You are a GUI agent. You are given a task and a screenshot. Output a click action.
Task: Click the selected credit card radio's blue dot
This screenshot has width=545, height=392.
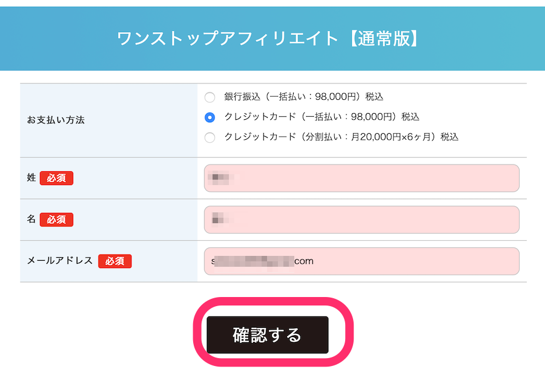(x=210, y=117)
